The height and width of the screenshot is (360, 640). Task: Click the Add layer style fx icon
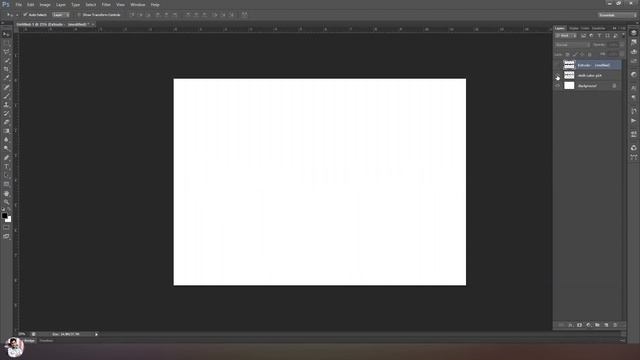pyautogui.click(x=570, y=325)
